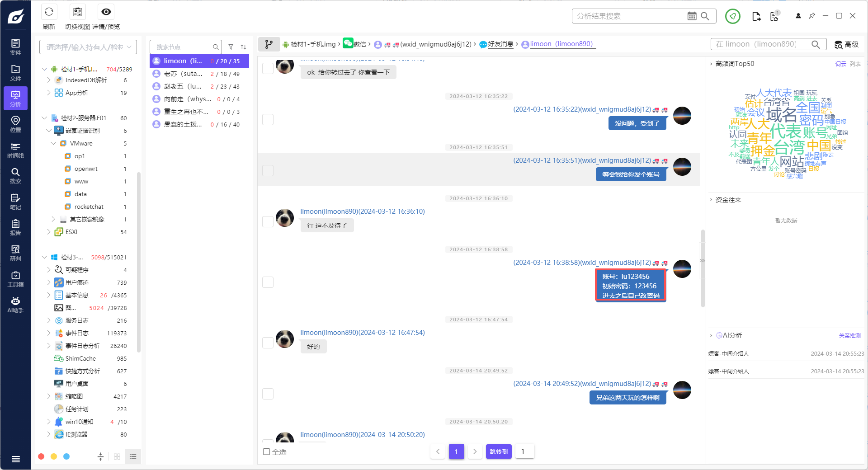Open the hamburger menu at sidebar bottom
The image size is (868, 470).
[x=15, y=459]
